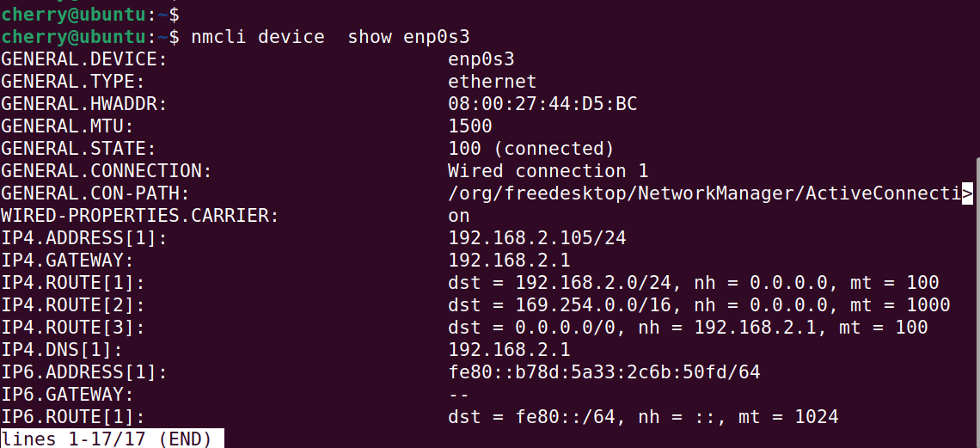Click the IP6.ROUTE[1] value with fe80::/64
The height and width of the screenshot is (448, 980).
click(642, 417)
